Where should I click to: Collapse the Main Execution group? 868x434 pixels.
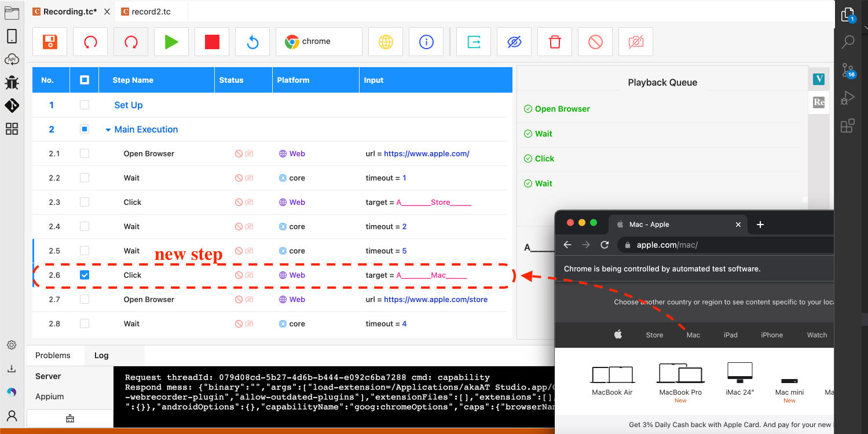(x=108, y=130)
